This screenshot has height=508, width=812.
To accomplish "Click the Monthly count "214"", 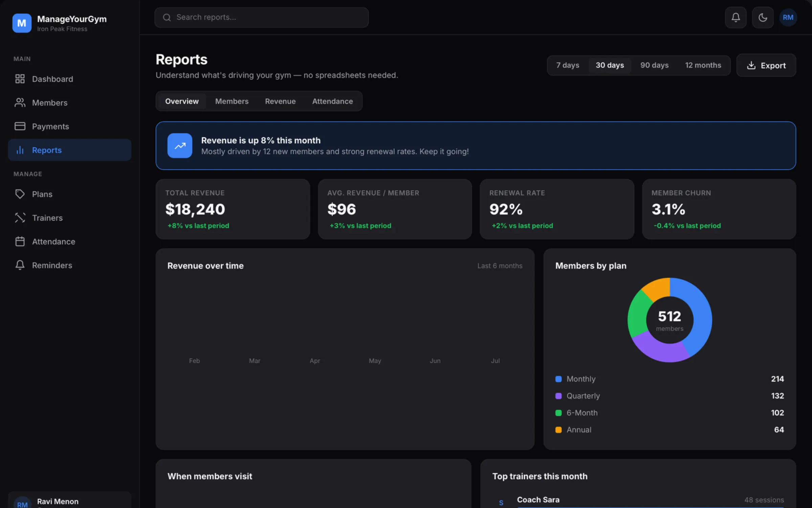I will click(777, 379).
